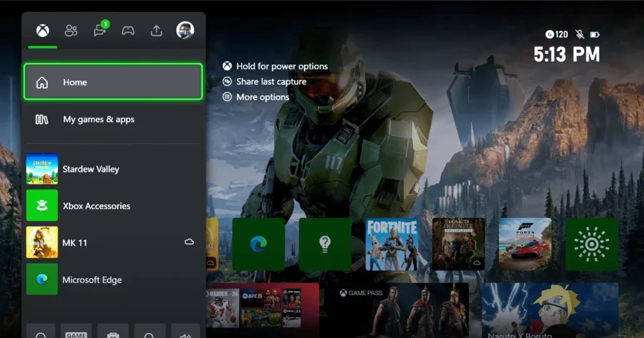The height and width of the screenshot is (338, 644).
Task: Open the Game Pass promo card
Action: click(400, 310)
